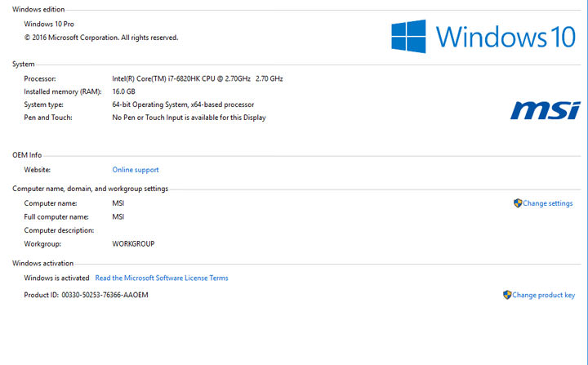Click the 64-bit Operating System type text

pyautogui.click(x=183, y=105)
